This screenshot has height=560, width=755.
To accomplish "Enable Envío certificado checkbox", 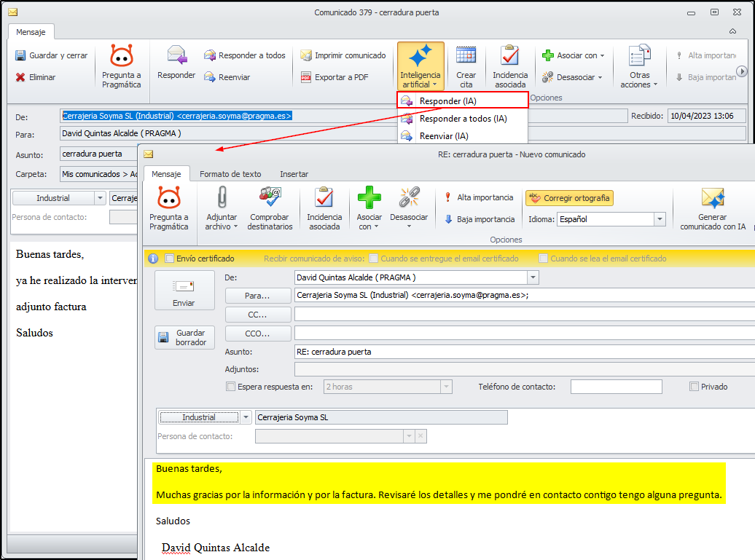I will tap(170, 259).
